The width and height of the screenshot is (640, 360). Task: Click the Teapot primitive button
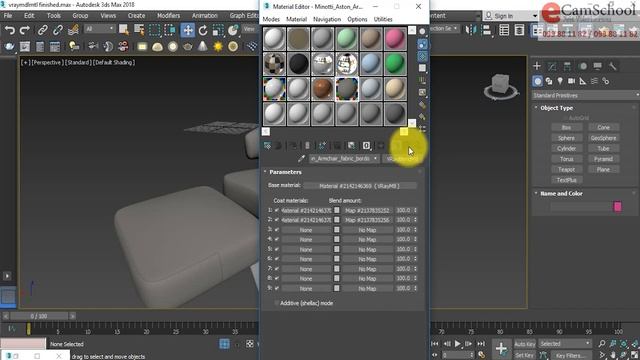tap(566, 169)
